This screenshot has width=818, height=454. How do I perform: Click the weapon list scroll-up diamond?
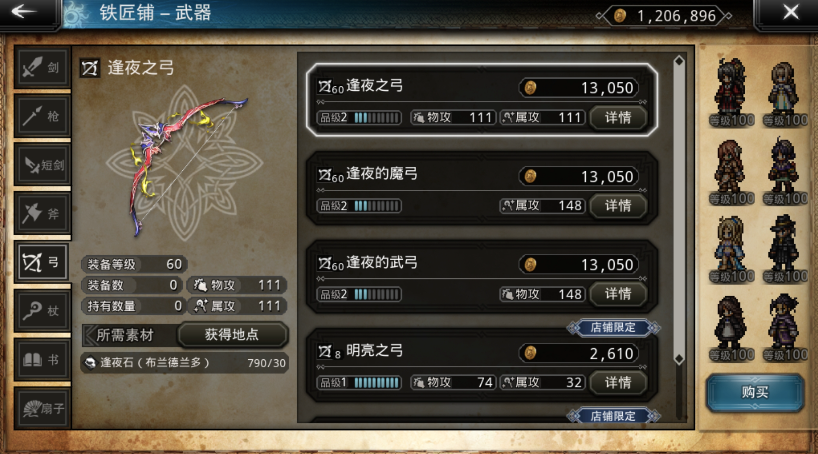[679, 61]
